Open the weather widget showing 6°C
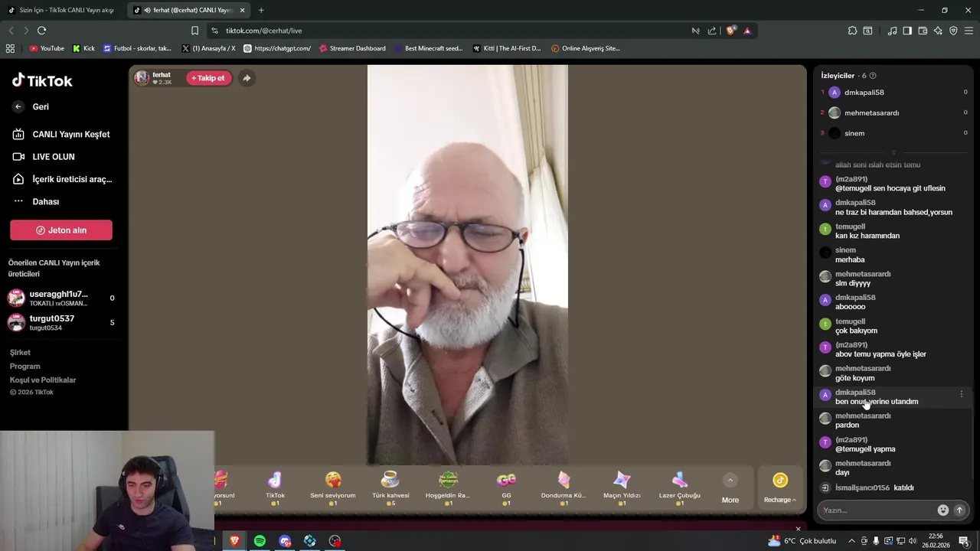 coord(802,541)
